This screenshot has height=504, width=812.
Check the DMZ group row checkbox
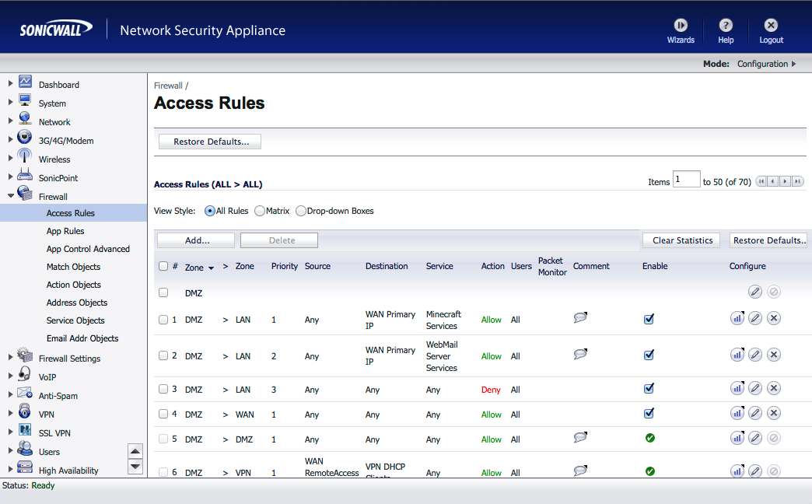click(163, 292)
